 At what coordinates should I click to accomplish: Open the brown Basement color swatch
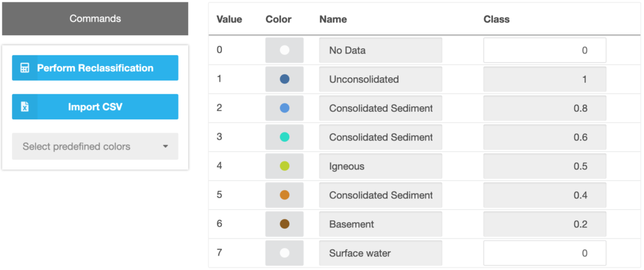[284, 224]
